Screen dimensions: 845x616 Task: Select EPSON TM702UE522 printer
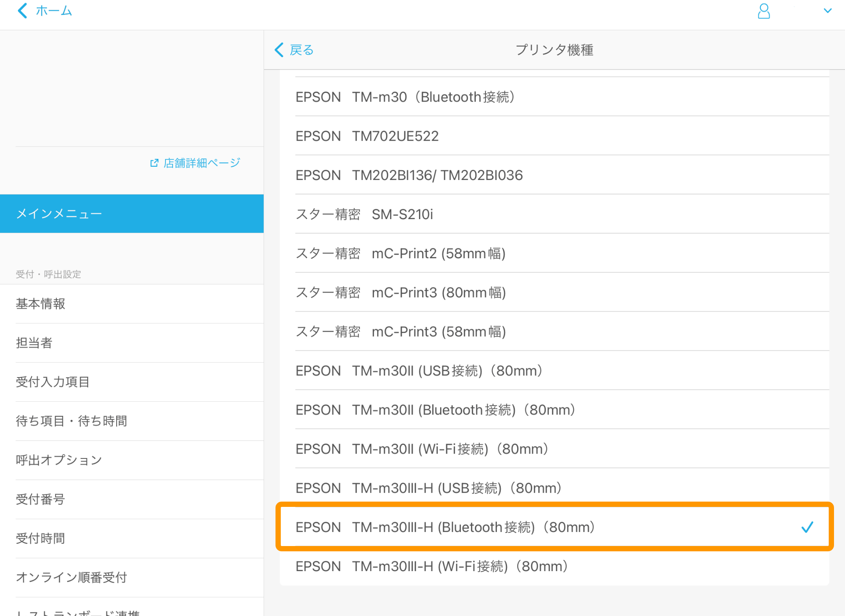coord(554,136)
